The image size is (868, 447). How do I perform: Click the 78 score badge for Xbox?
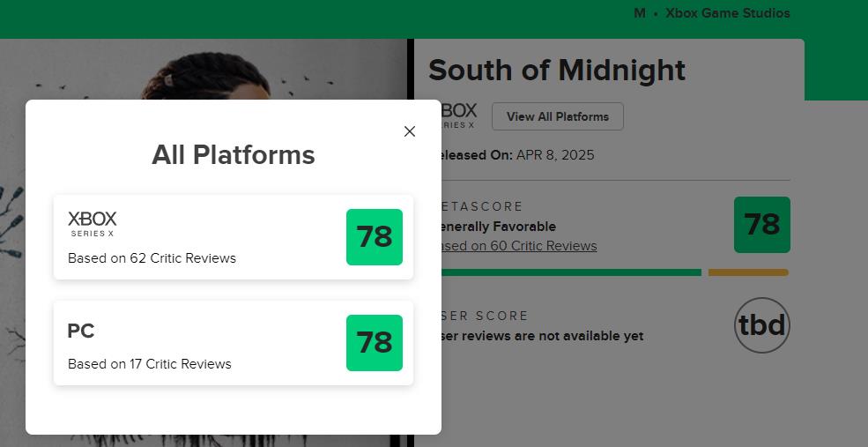click(375, 237)
